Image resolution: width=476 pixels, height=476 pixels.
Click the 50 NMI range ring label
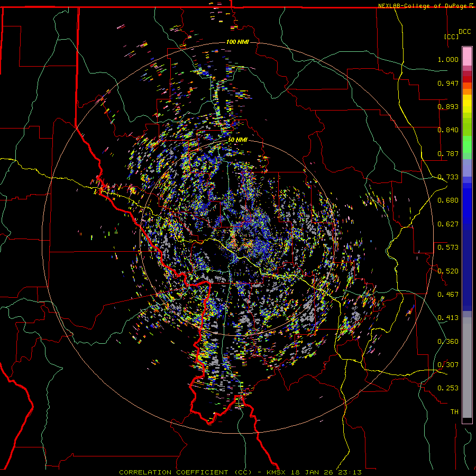pos(237,140)
